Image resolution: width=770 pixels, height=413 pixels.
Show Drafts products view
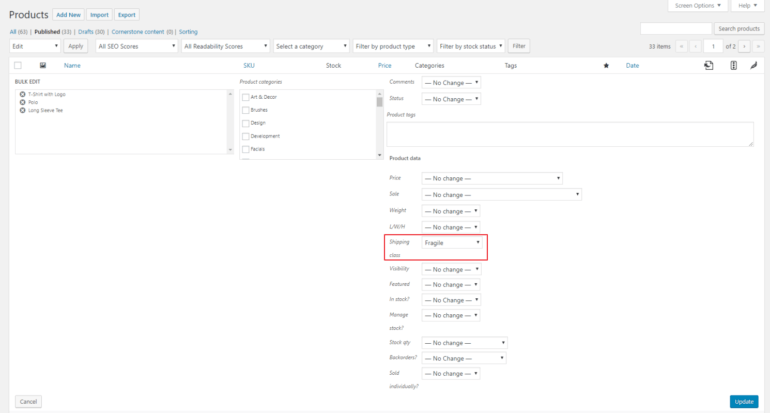pyautogui.click(x=85, y=32)
